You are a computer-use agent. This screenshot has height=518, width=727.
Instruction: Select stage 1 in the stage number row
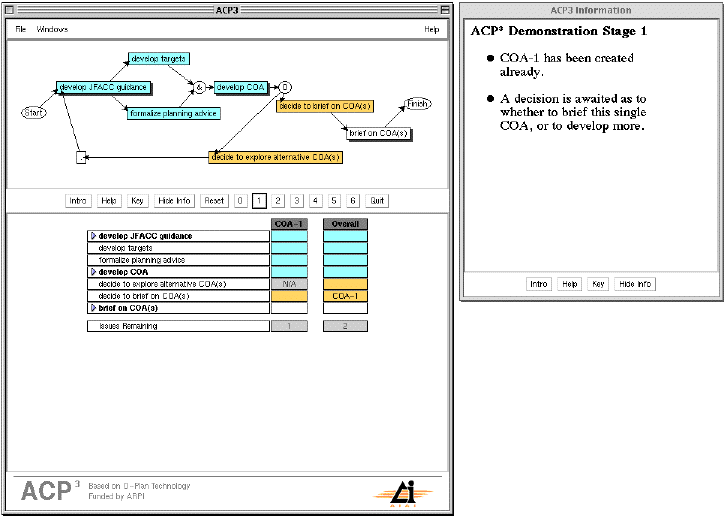[259, 200]
